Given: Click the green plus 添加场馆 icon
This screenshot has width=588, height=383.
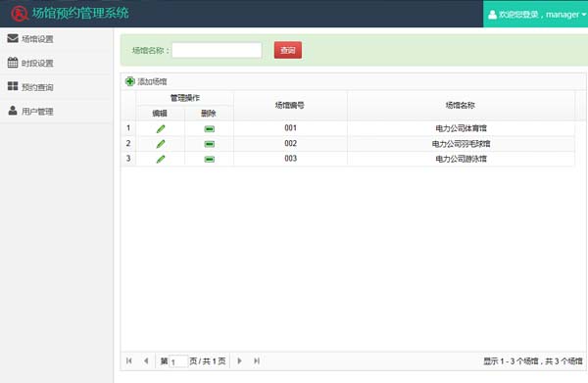Looking at the screenshot, I should [x=130, y=81].
